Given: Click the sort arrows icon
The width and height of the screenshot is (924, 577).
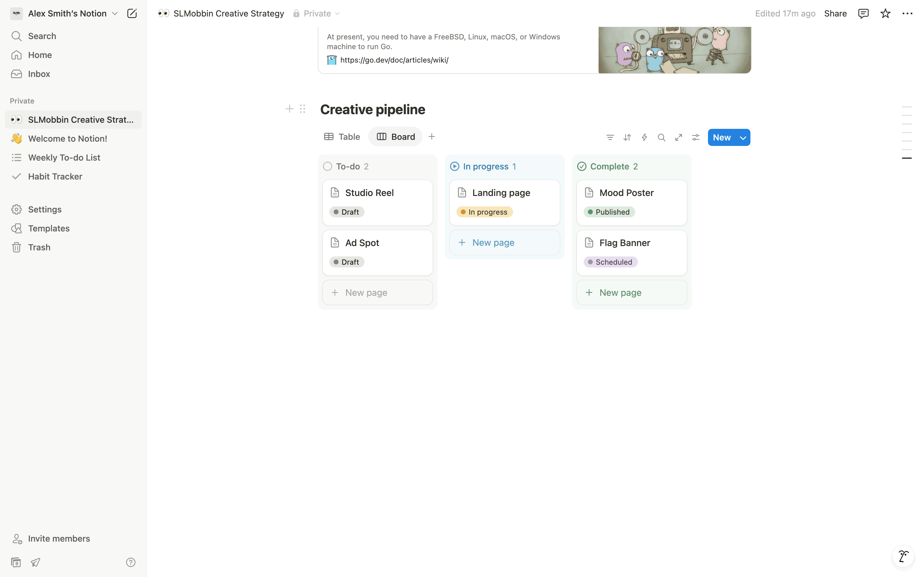Looking at the screenshot, I should pyautogui.click(x=627, y=137).
